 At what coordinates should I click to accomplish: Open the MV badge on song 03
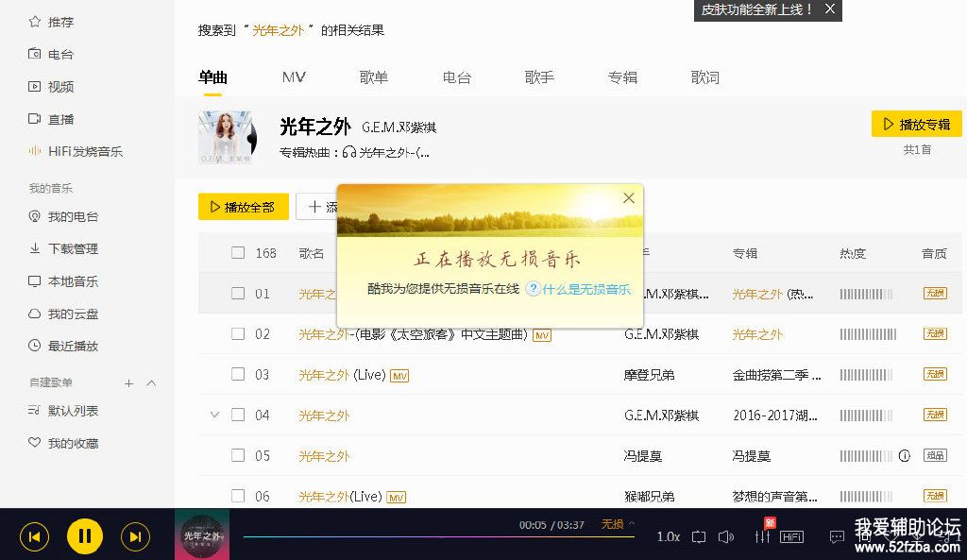(x=399, y=376)
